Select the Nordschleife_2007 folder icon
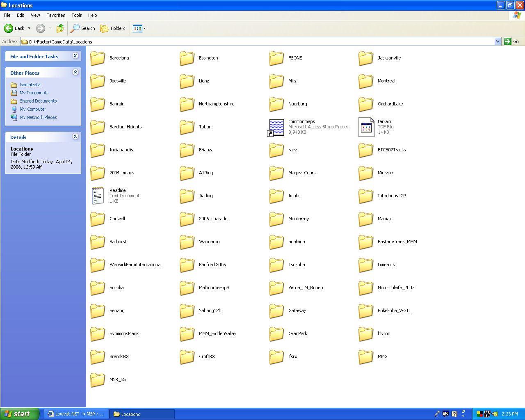The image size is (525, 420). click(x=366, y=288)
